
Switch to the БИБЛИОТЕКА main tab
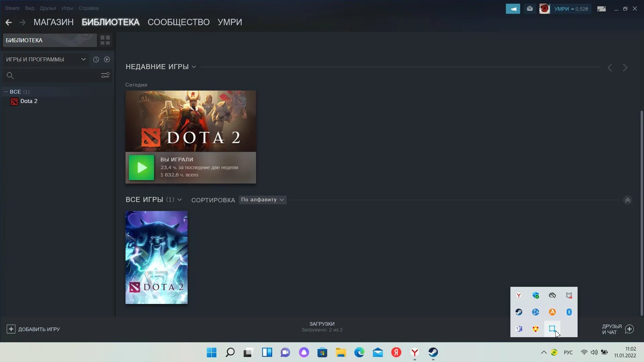click(x=110, y=22)
